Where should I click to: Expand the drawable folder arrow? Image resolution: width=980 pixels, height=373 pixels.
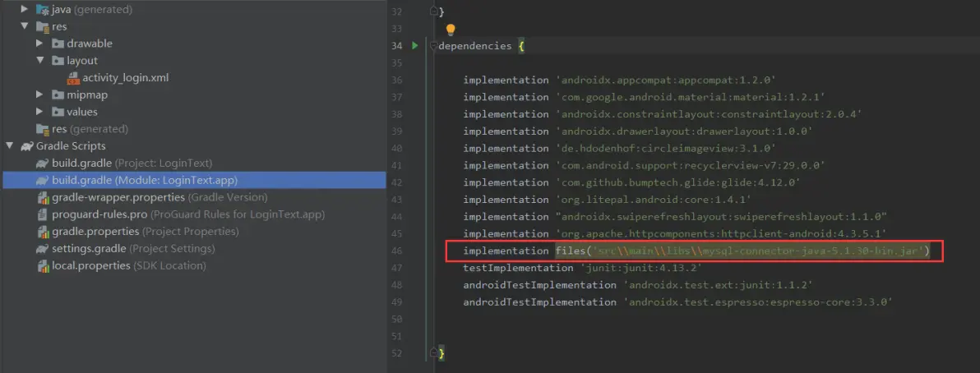tap(40, 43)
